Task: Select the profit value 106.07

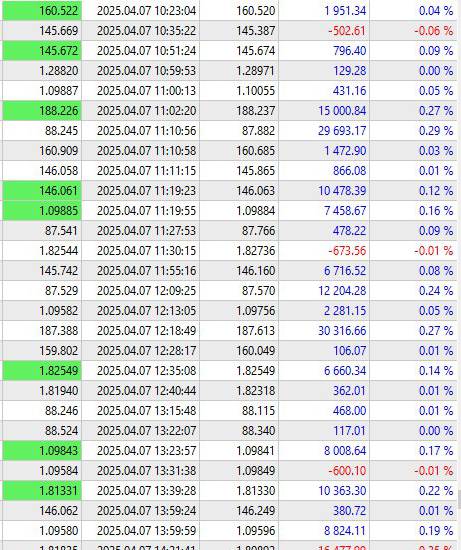Action: click(x=349, y=350)
